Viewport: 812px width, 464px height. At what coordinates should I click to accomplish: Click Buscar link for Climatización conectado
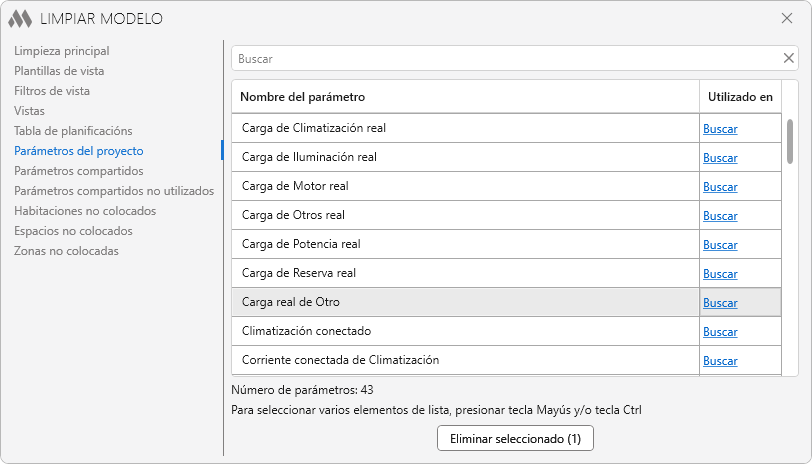(x=720, y=332)
